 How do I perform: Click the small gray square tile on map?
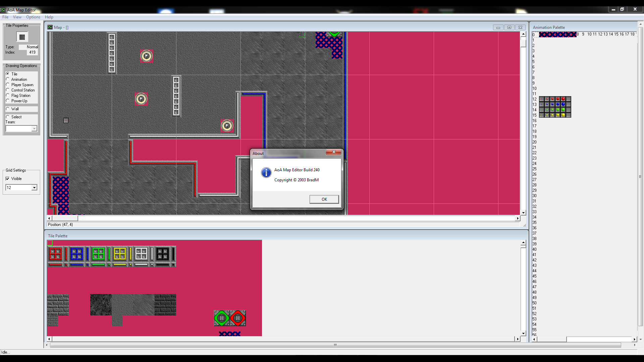pos(66,120)
